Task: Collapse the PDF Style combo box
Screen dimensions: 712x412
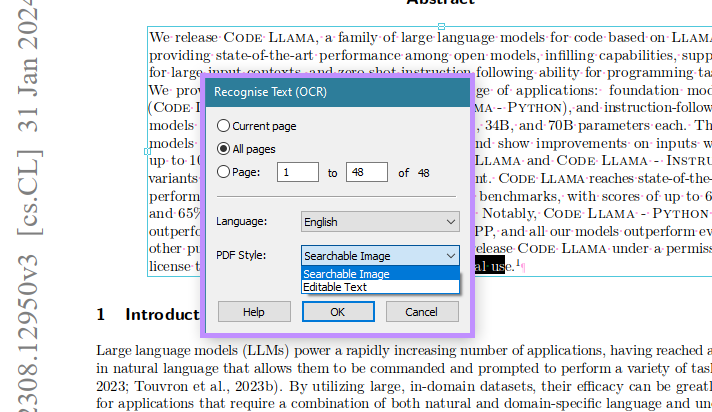Action: (x=380, y=256)
